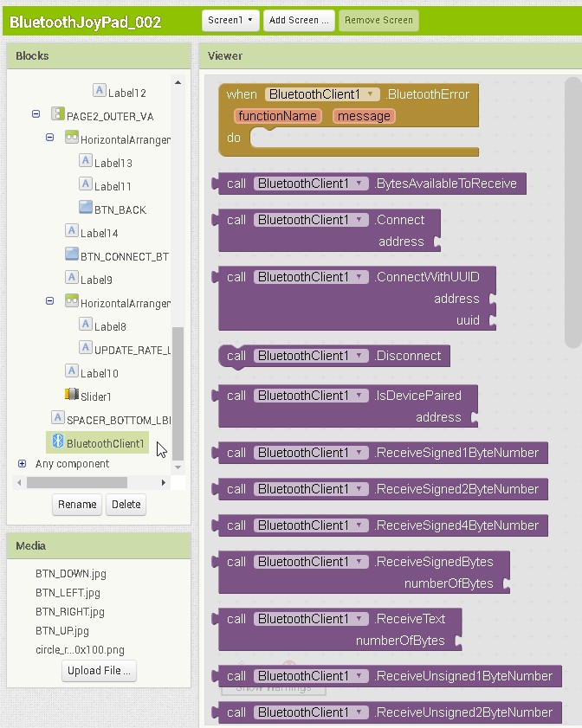Expand the Any component node
This screenshot has height=728, width=582.
(23, 464)
